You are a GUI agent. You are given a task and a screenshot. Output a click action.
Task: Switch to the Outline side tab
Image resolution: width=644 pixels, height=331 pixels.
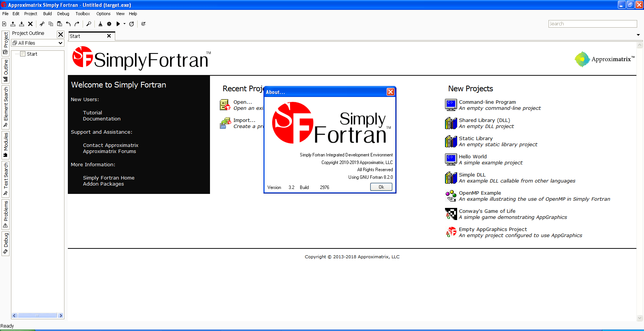coord(6,71)
